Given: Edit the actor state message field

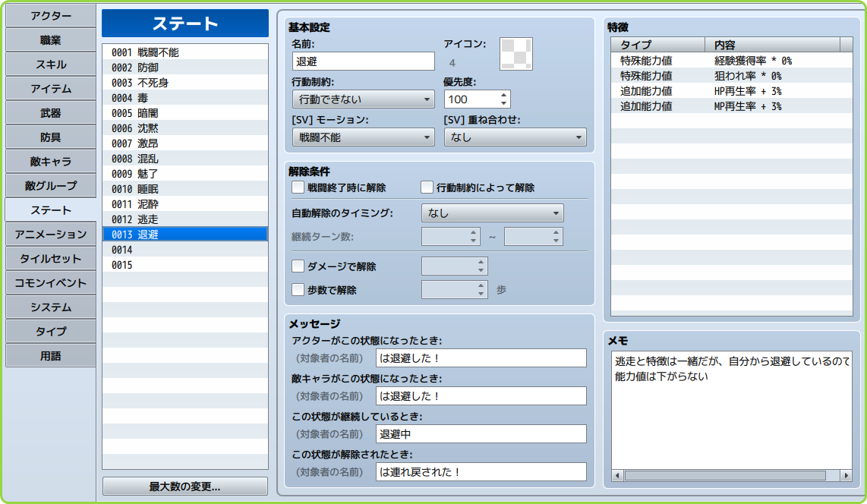Looking at the screenshot, I should click(x=481, y=358).
